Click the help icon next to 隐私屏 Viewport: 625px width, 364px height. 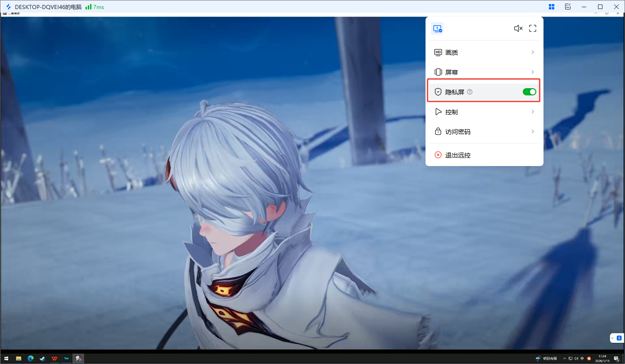tap(470, 92)
